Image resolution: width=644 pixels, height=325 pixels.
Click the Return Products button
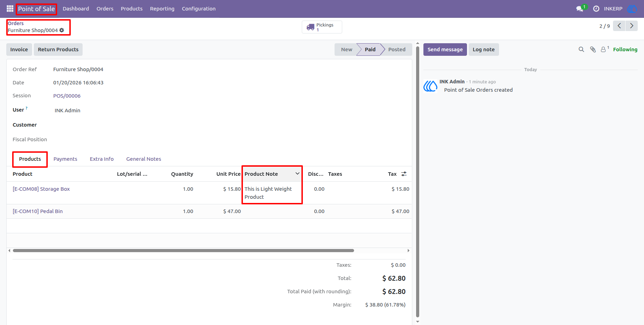tap(58, 50)
